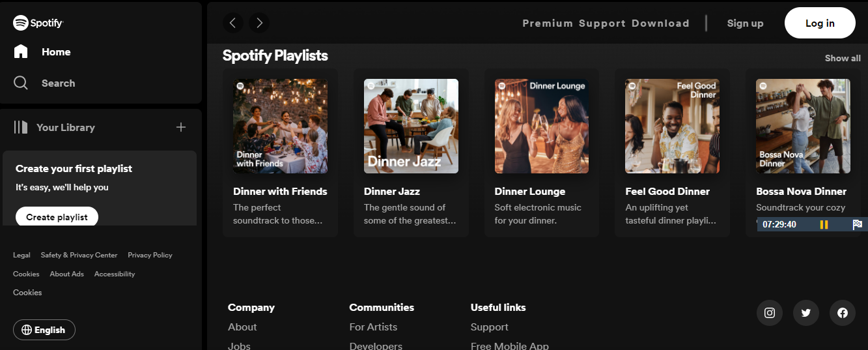Open the Legal link
The width and height of the screenshot is (868, 350).
pyautogui.click(x=21, y=255)
